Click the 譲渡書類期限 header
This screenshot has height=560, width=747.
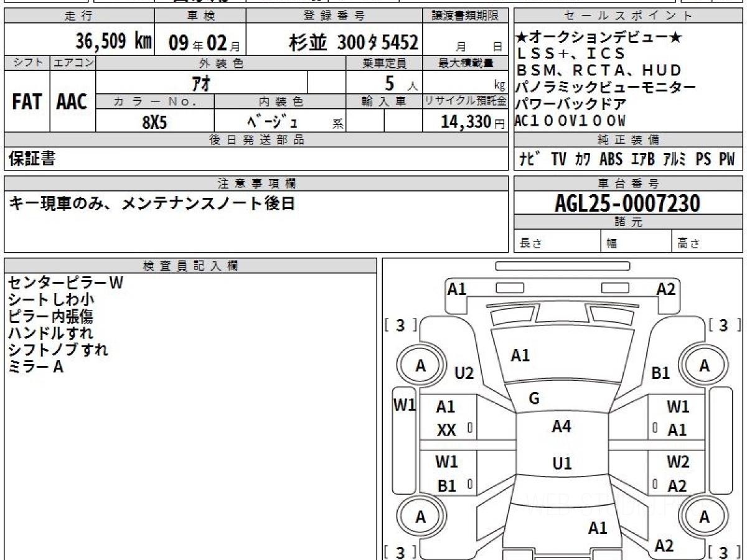(x=466, y=16)
